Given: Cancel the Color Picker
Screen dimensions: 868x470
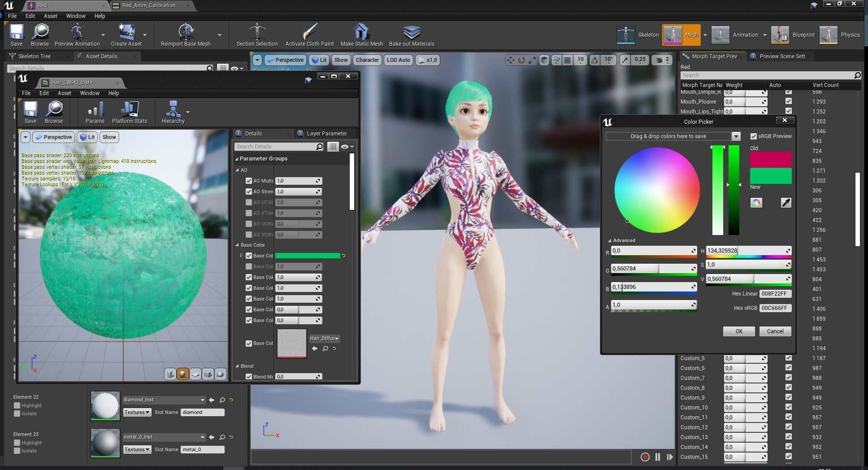Looking at the screenshot, I should [775, 331].
